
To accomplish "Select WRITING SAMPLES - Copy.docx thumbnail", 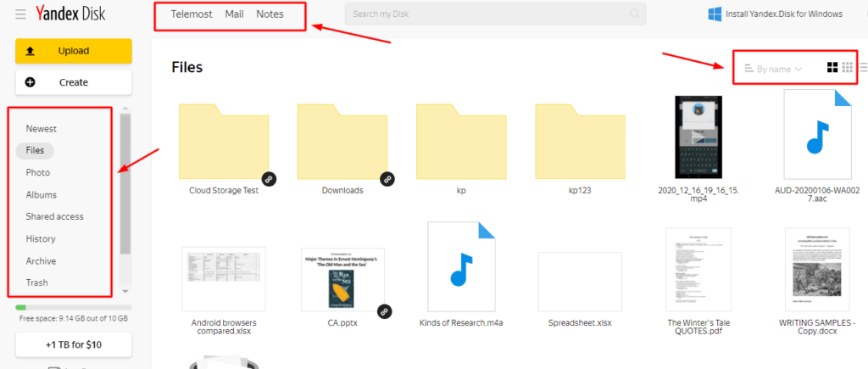I will coord(817,270).
